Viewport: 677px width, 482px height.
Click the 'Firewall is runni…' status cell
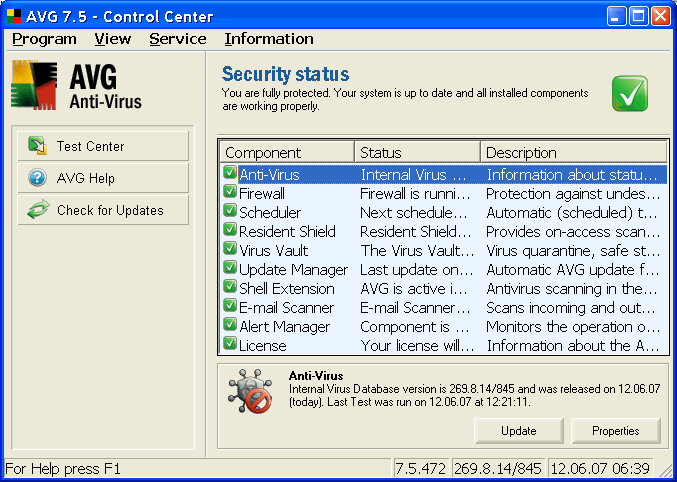tap(415, 194)
